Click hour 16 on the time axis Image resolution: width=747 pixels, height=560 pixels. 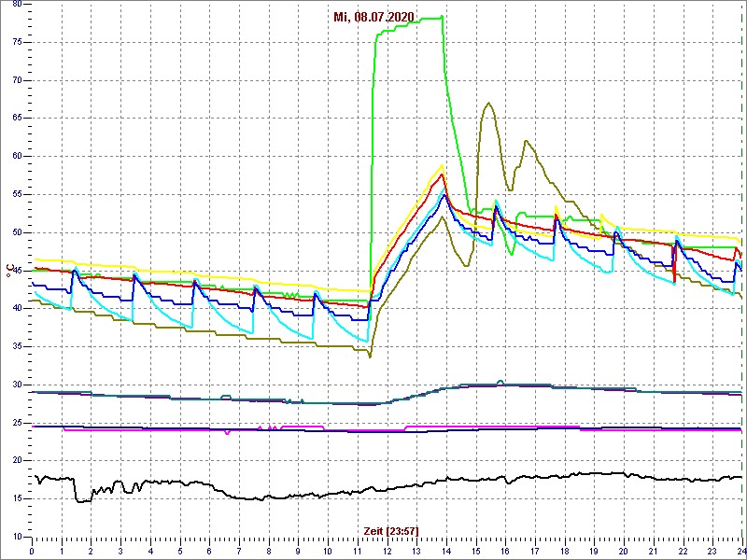505,550
